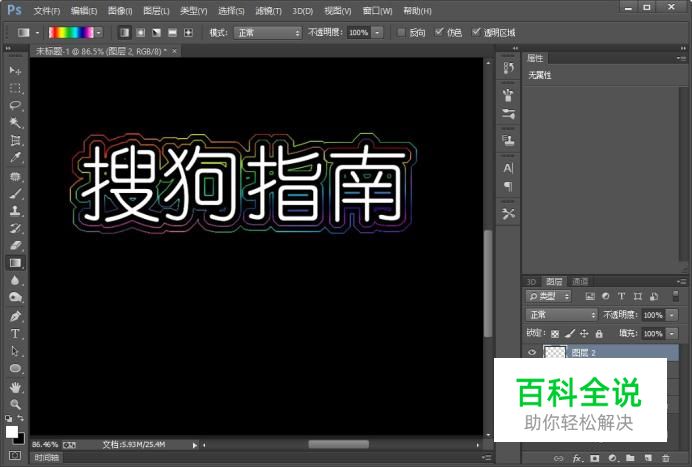Select the Dodge tool

point(15,298)
